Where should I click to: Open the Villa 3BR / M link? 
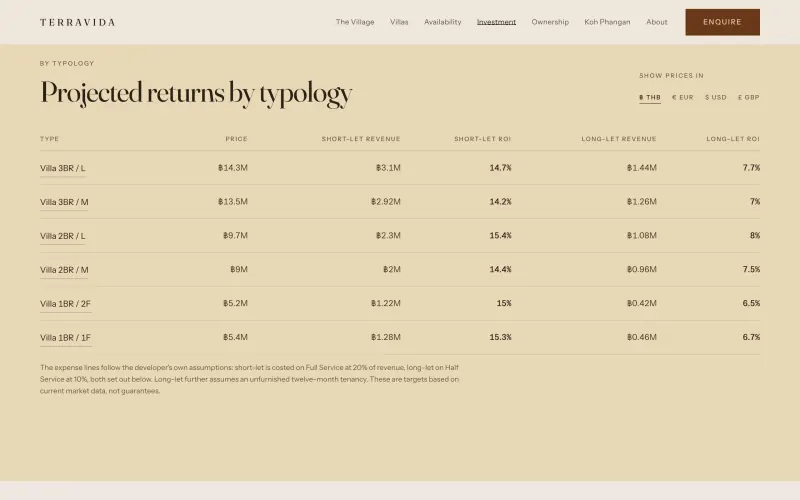pyautogui.click(x=64, y=202)
